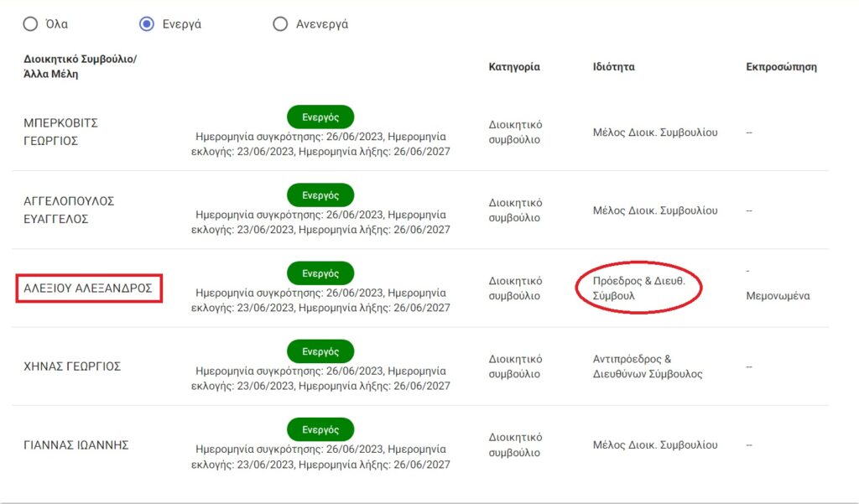Open member ΓΙΑΝΝΑΣ ΙΩΑΝΝΗΣ
This screenshot has width=859, height=504.
(x=75, y=444)
